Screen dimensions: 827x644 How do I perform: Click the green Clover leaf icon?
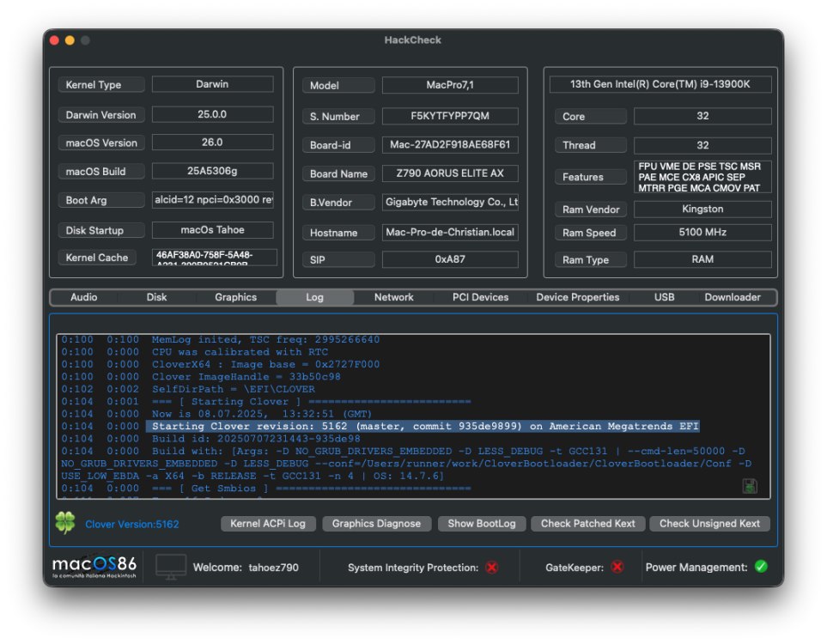tap(65, 523)
